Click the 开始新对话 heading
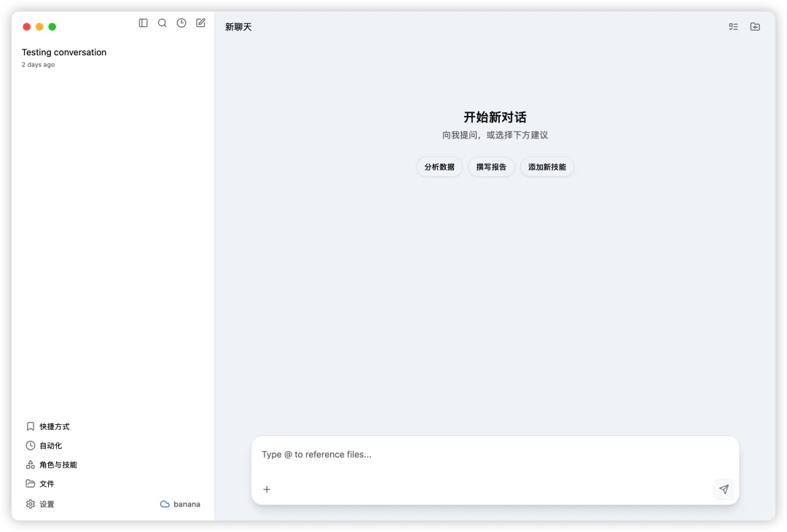The height and width of the screenshot is (532, 787). (x=495, y=117)
